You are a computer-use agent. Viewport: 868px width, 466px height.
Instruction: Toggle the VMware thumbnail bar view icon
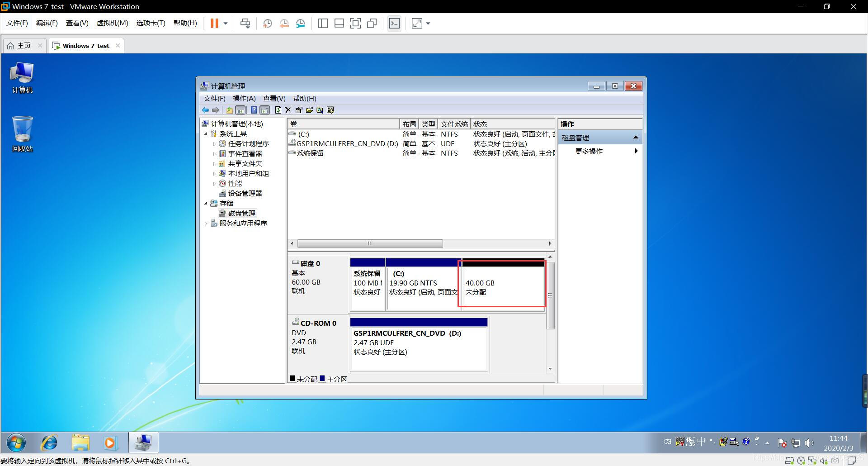[x=339, y=24]
